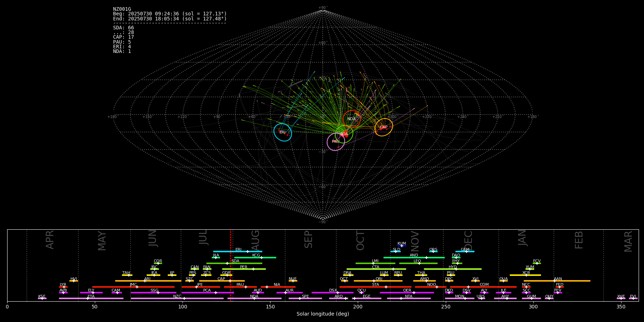Click the ETA shower bar in timeline

91,298
